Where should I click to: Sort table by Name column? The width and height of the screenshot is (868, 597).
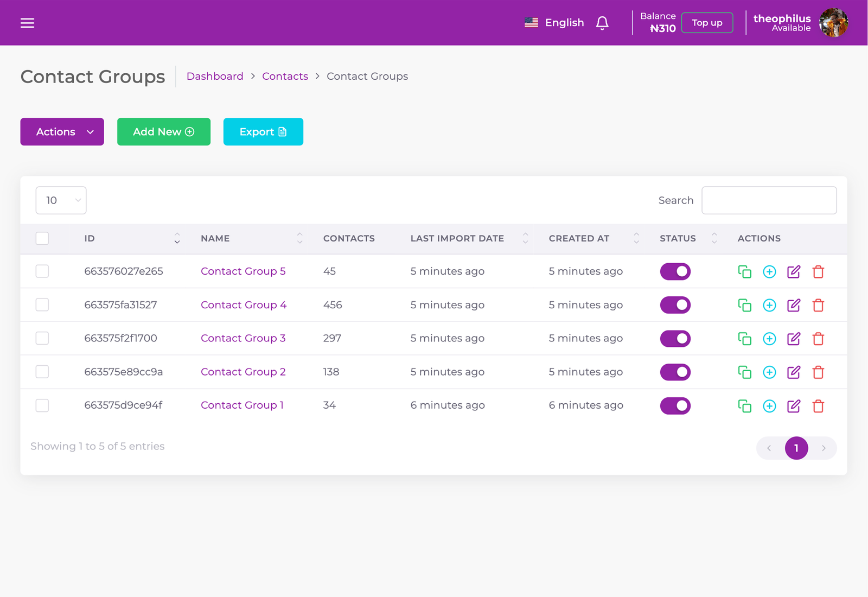(x=299, y=238)
